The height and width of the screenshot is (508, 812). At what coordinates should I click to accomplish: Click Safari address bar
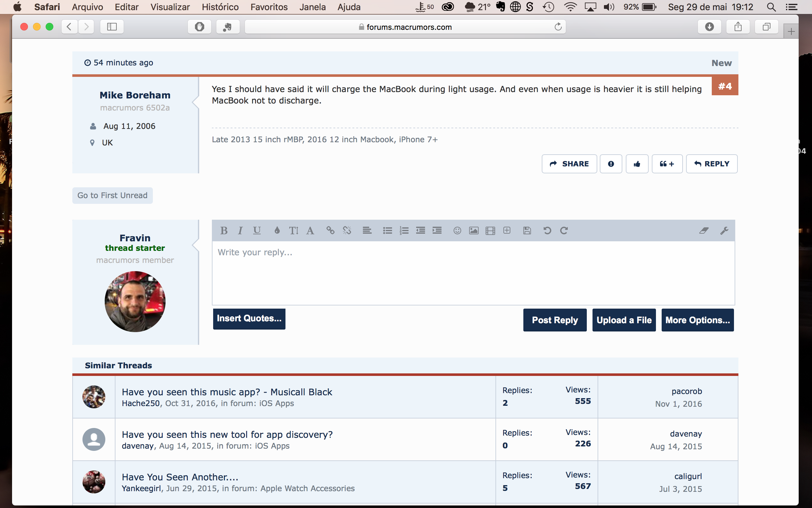click(x=405, y=27)
